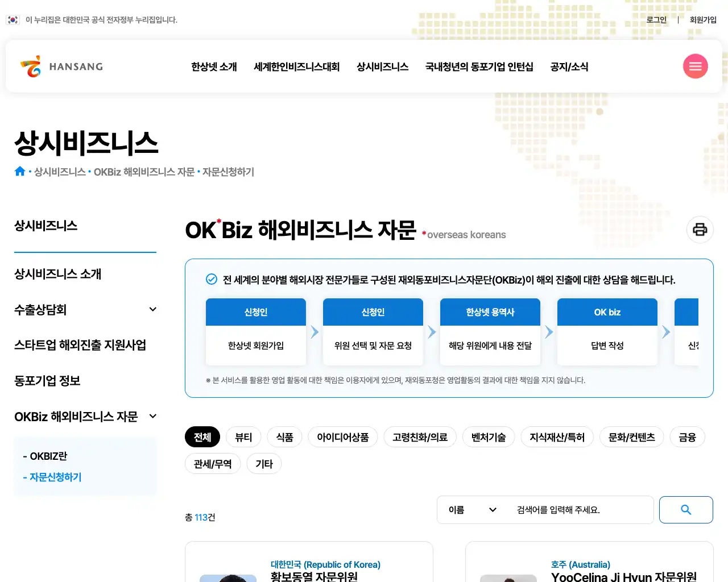Click YooCelina Ji Hyun 자문위원 card name

[624, 576]
